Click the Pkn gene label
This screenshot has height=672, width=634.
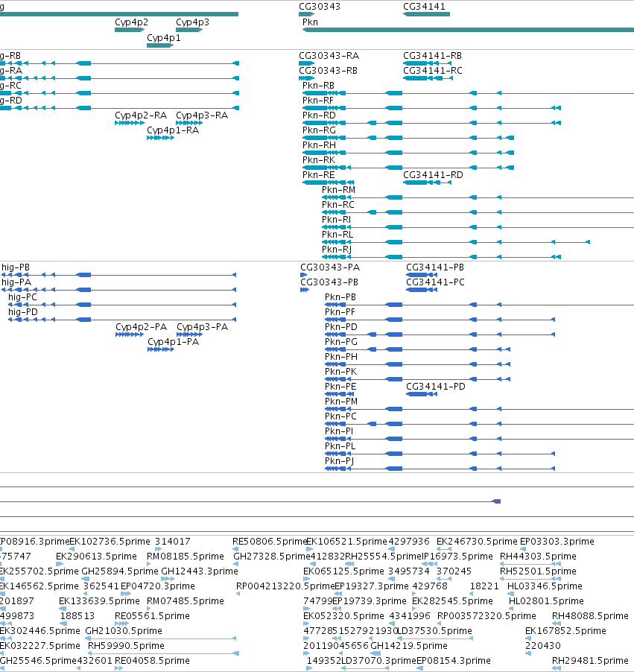310,22
